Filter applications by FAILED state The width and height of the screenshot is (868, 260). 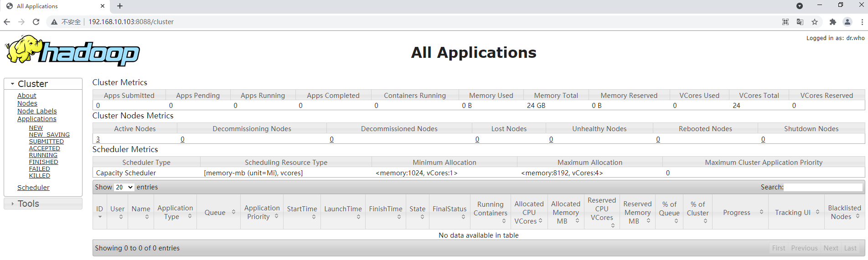(x=40, y=169)
